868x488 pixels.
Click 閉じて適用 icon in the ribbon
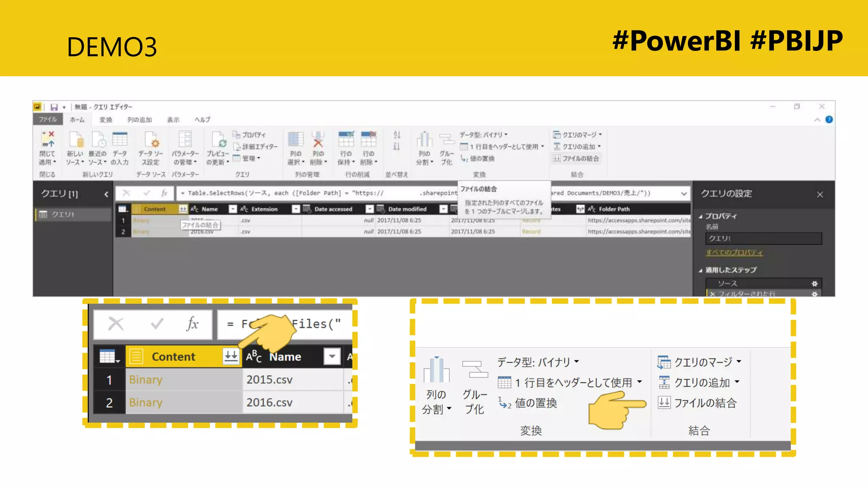(48, 140)
